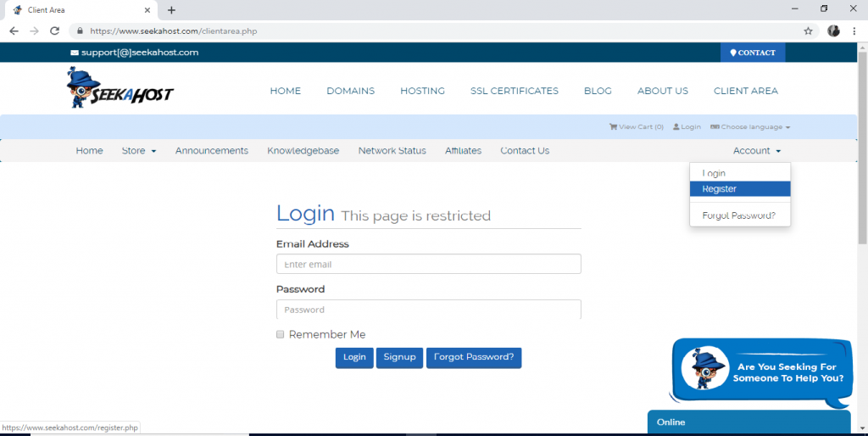Click the browser back arrow

point(14,31)
